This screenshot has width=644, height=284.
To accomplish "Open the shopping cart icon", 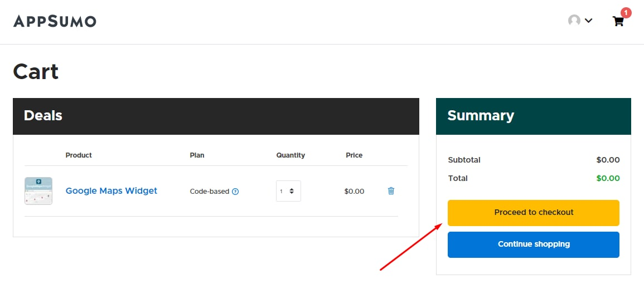I will tap(618, 22).
